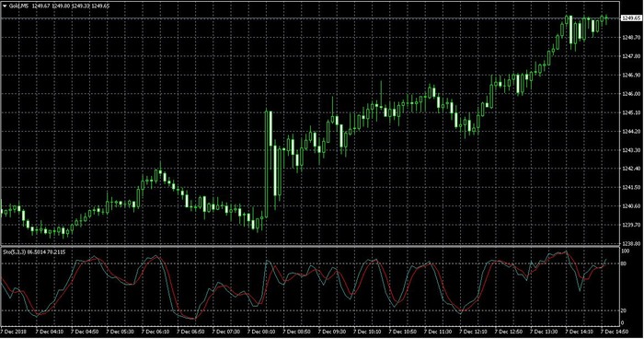Viewport: 644px width, 339px height.
Task: Click the triangle arrow before Gold,M5
Action: pyautogui.click(x=5, y=6)
